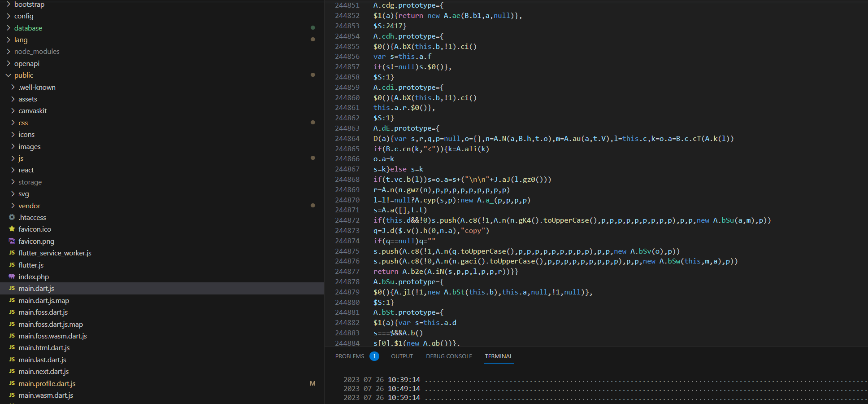This screenshot has width=868, height=404.
Task: Open the images folder
Action: coord(30,146)
